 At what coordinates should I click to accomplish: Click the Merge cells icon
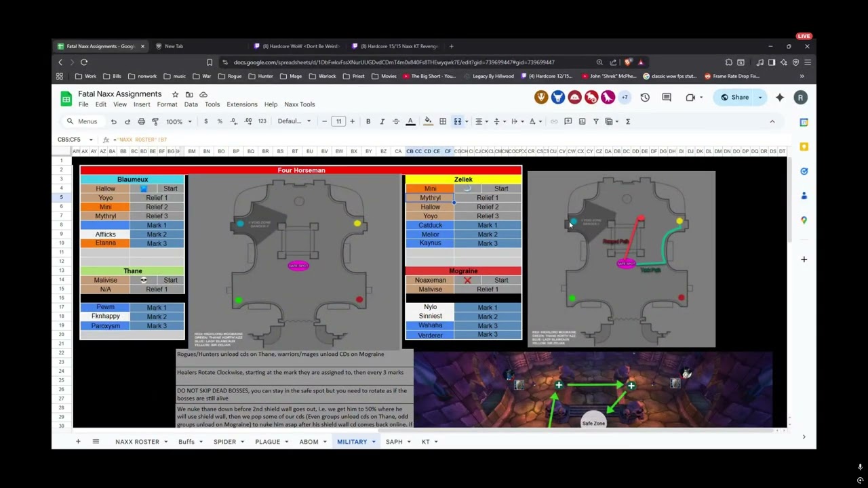(x=458, y=121)
